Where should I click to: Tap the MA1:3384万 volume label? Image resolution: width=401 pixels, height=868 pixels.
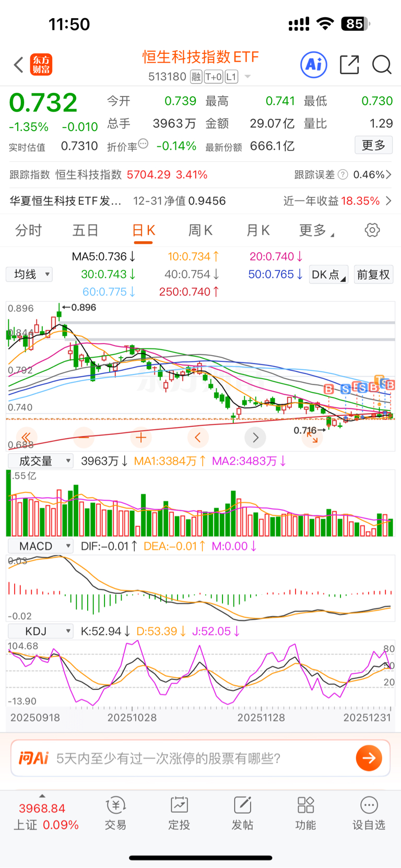[170, 461]
